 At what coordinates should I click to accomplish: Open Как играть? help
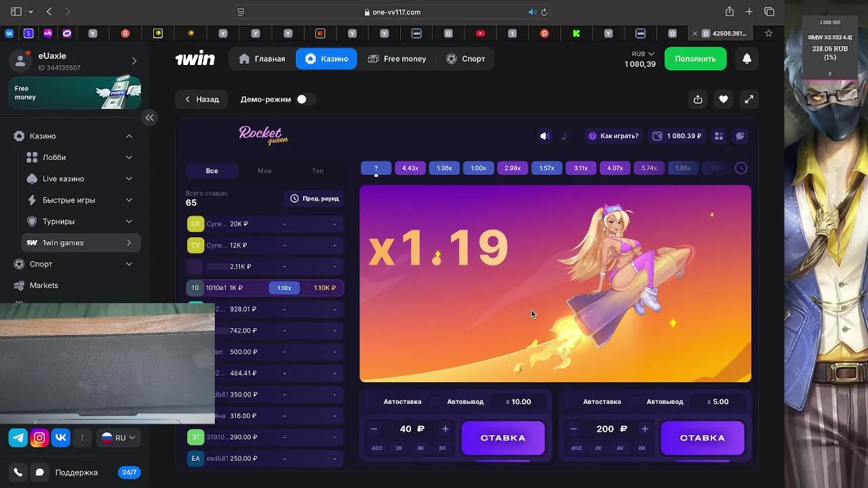[x=613, y=136]
